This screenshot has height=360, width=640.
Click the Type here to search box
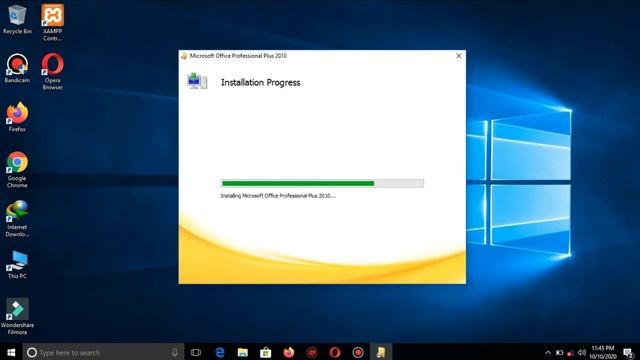coord(103,352)
